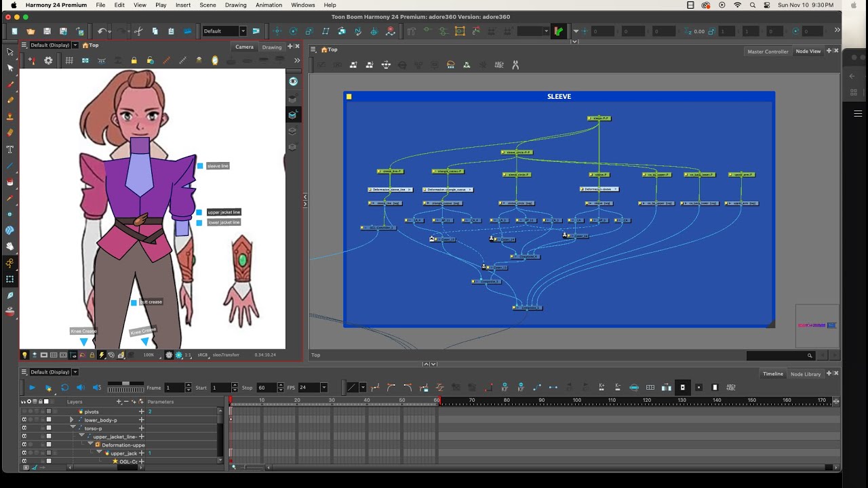
Task: Switch to the Drawing tab
Action: [272, 47]
